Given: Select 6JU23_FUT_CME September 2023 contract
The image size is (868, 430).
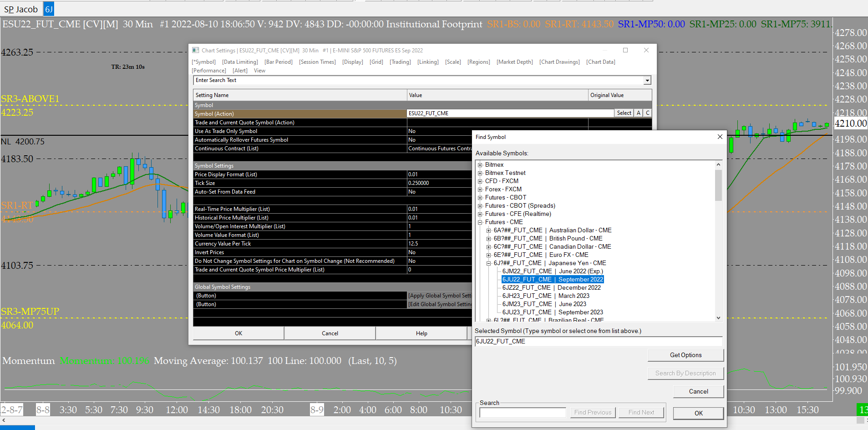Looking at the screenshot, I should (553, 312).
